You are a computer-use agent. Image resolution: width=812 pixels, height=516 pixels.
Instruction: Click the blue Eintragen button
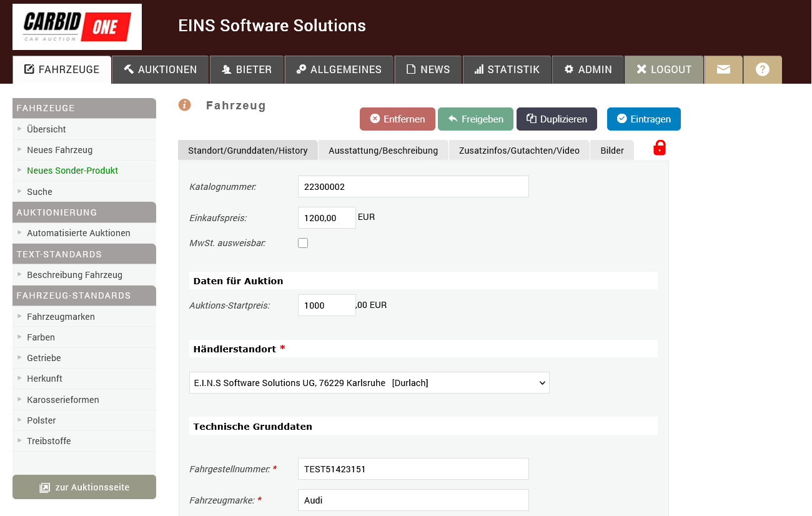pos(643,119)
